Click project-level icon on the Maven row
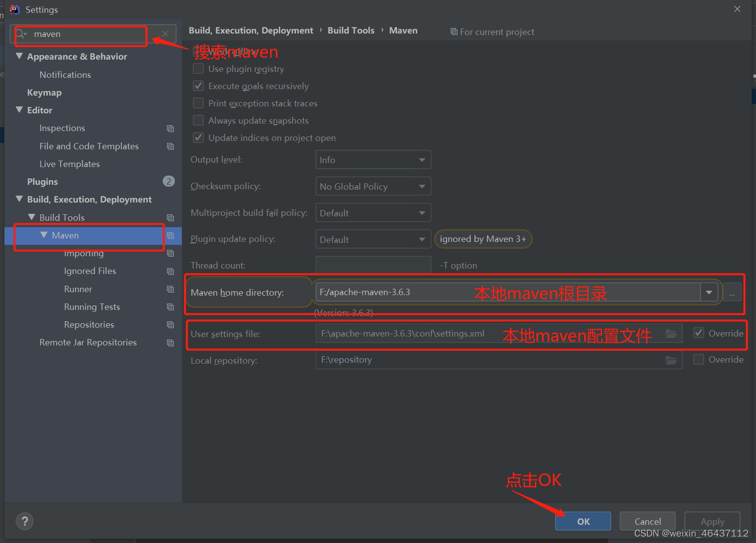Viewport: 756px width, 543px height. (x=170, y=236)
